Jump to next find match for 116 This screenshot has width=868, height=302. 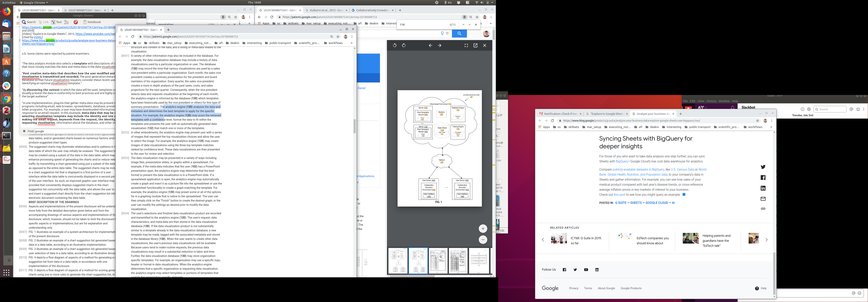pyautogui.click(x=469, y=25)
